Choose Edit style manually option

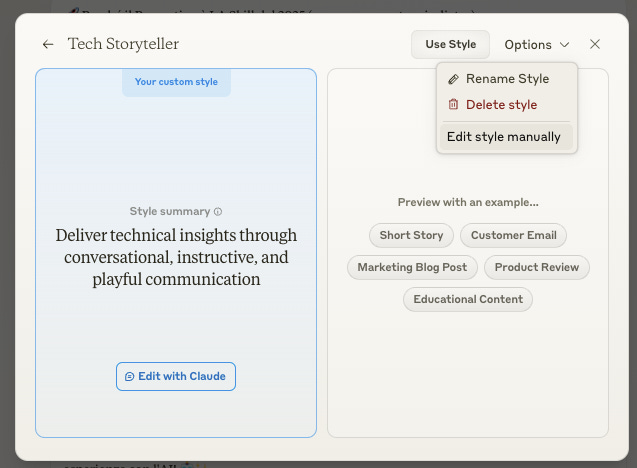[x=506, y=137]
